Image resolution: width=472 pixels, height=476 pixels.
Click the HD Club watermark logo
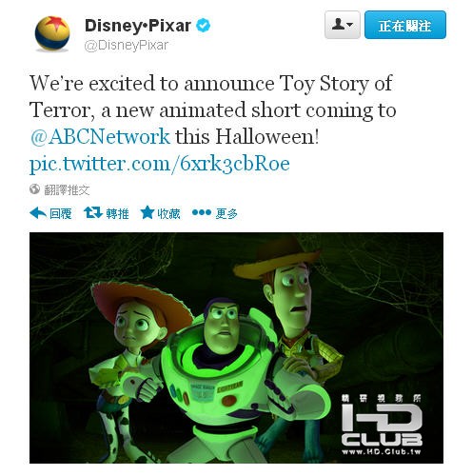click(x=382, y=426)
